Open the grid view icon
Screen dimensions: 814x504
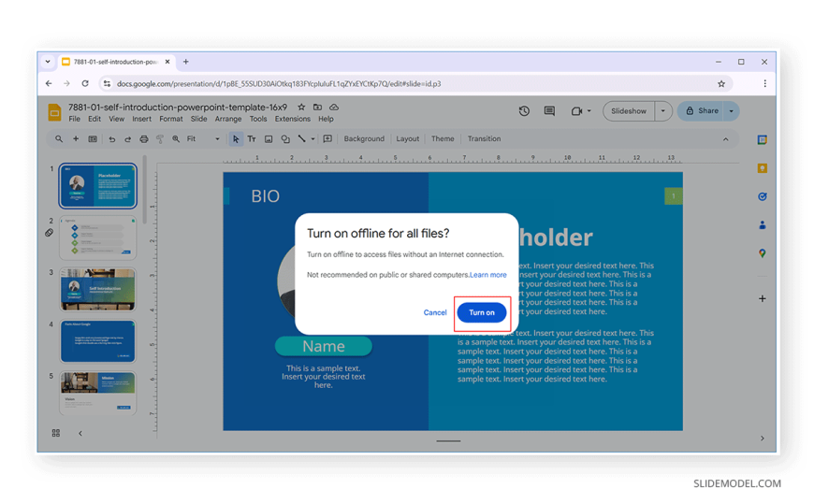point(56,433)
